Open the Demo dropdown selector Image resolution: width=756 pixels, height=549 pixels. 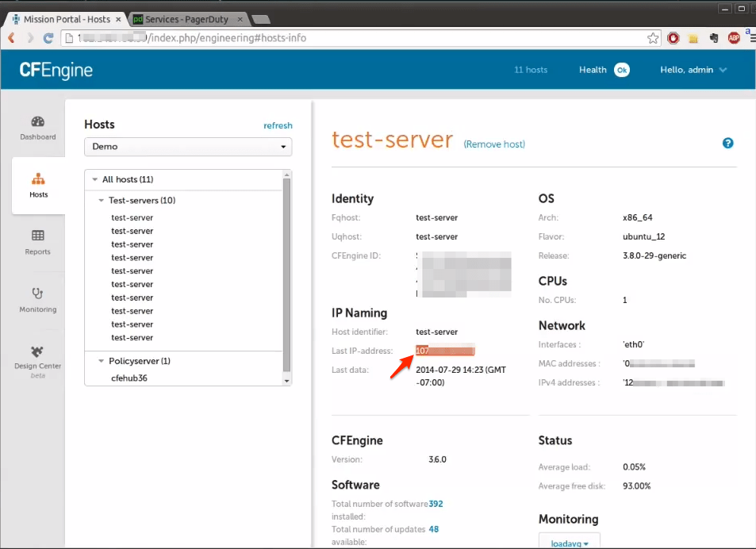click(x=188, y=147)
